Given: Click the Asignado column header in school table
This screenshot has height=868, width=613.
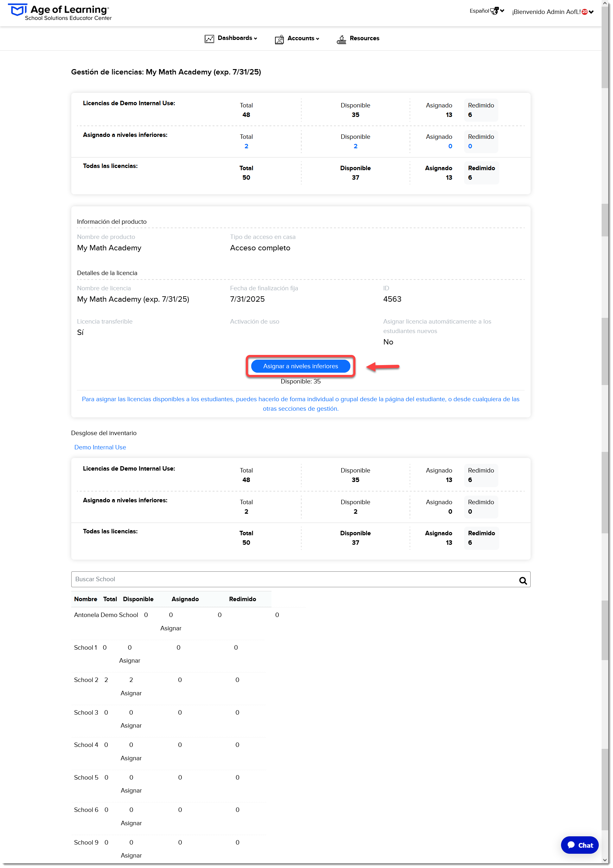Looking at the screenshot, I should pyautogui.click(x=185, y=599).
